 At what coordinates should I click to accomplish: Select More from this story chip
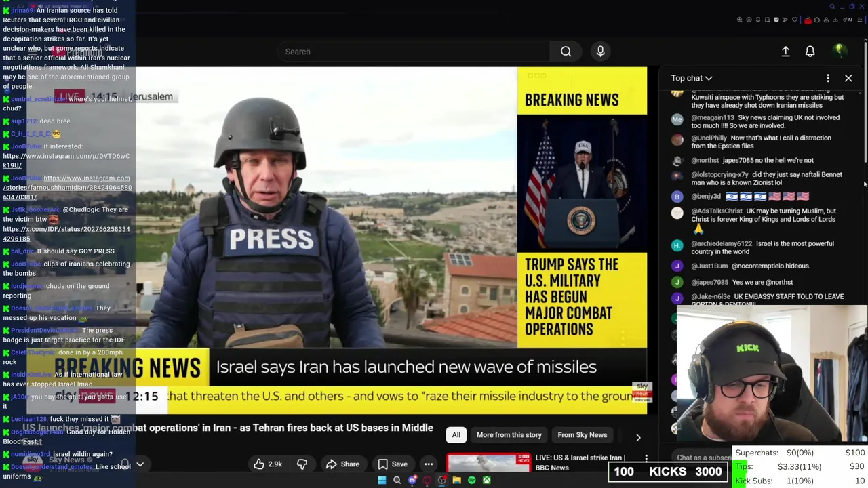click(x=509, y=435)
